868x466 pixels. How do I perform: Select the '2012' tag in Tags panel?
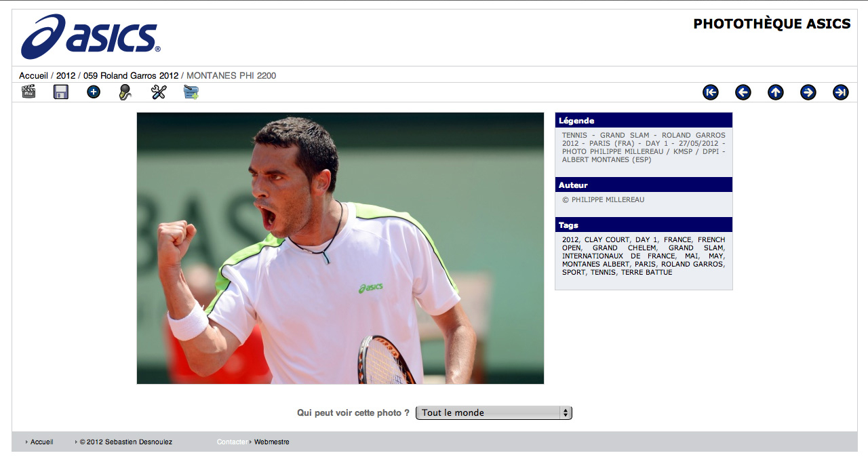coord(570,239)
